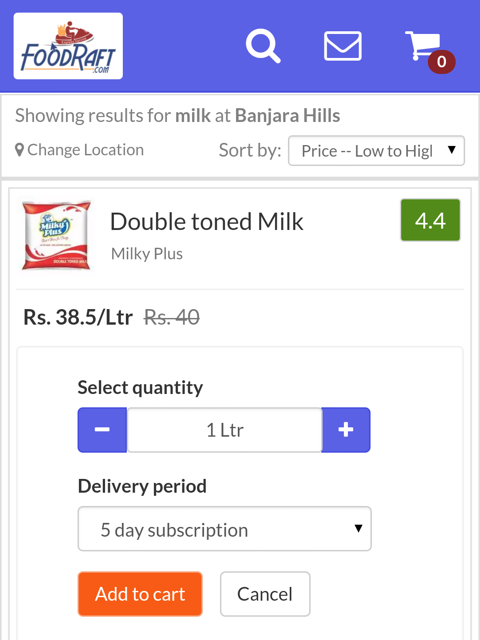Increase quantity with the plus button
This screenshot has height=640, width=480.
346,430
